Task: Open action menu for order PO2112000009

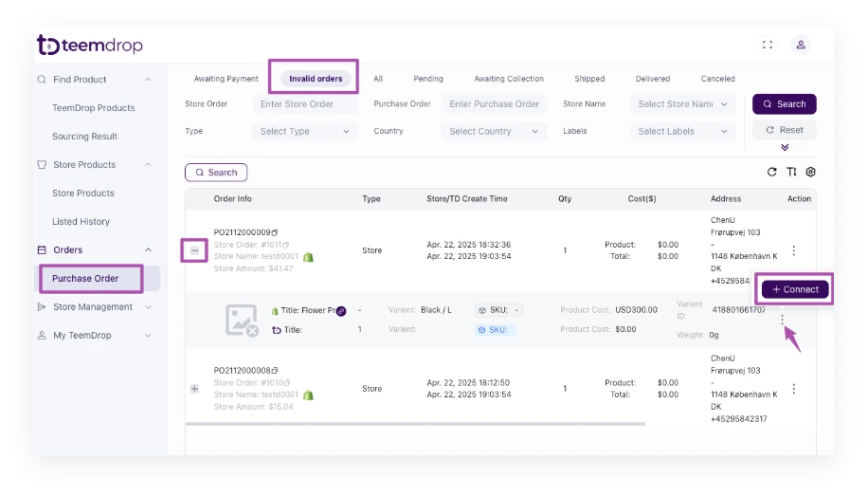Action: [793, 250]
